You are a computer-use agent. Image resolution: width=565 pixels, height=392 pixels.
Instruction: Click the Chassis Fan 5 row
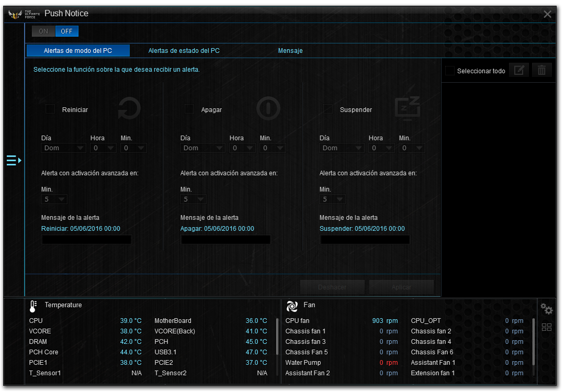click(342, 352)
